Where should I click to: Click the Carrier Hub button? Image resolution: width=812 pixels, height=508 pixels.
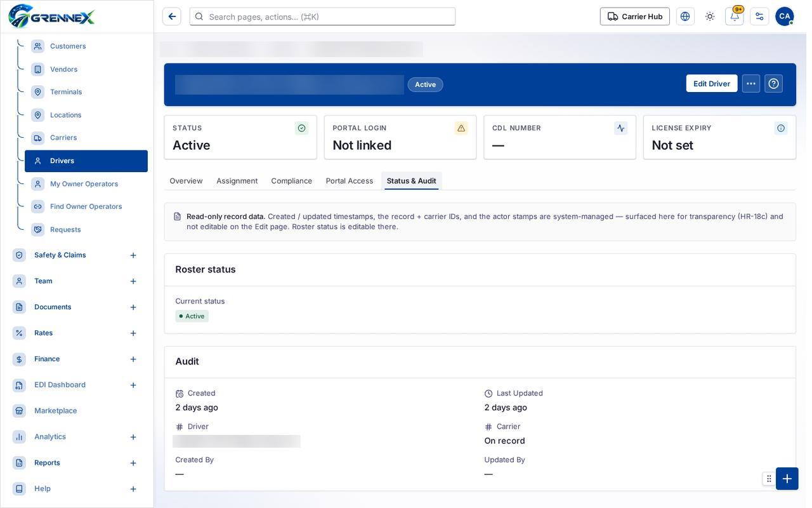[635, 17]
